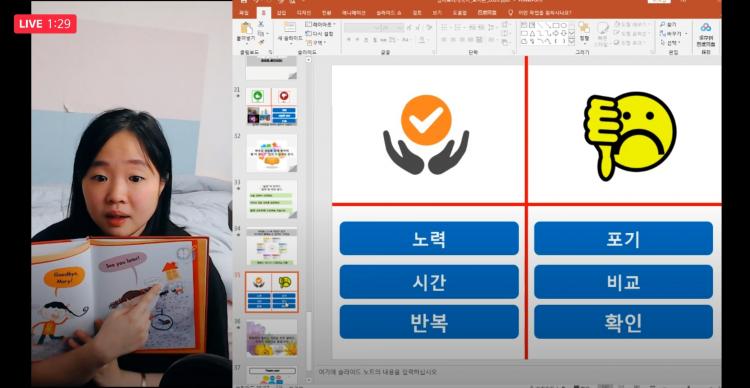Screen dimensions: 750x388
Task: Click the blue 포기 box on slide
Action: (x=623, y=238)
